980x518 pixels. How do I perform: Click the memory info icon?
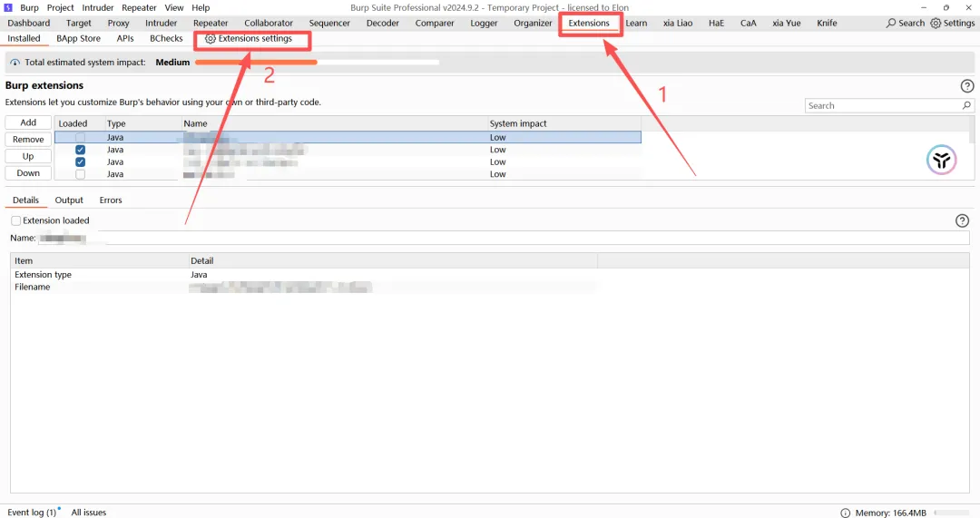(845, 513)
